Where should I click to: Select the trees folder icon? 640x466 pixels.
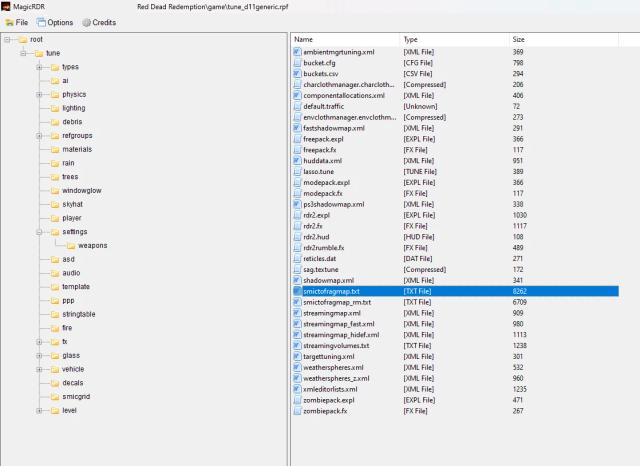55,177
